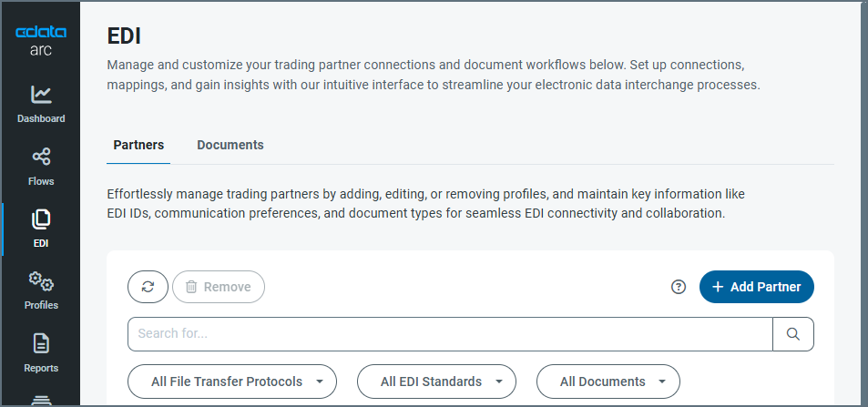Click the trash icon on Remove
868x407 pixels.
tap(191, 287)
